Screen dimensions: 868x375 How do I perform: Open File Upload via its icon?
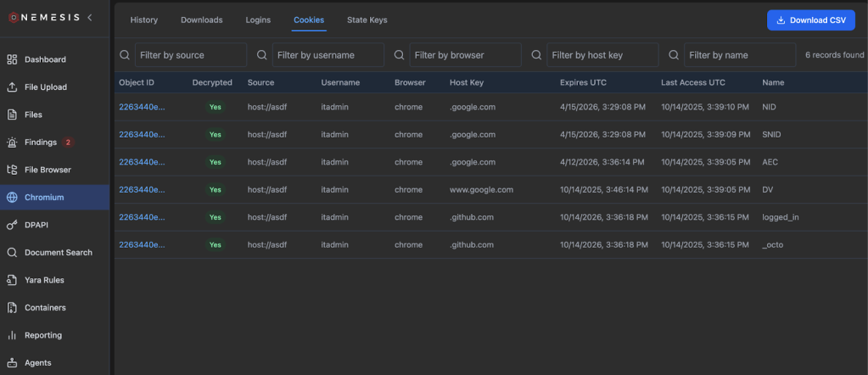coord(12,87)
